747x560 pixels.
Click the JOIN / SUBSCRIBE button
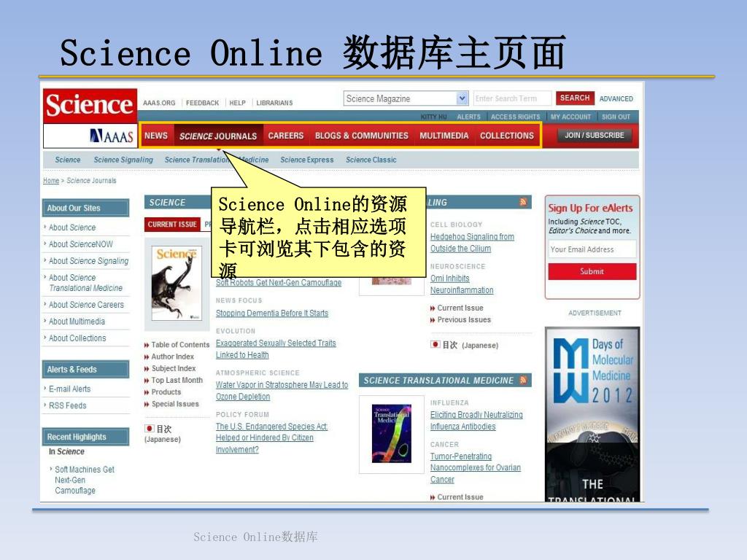coord(594,136)
